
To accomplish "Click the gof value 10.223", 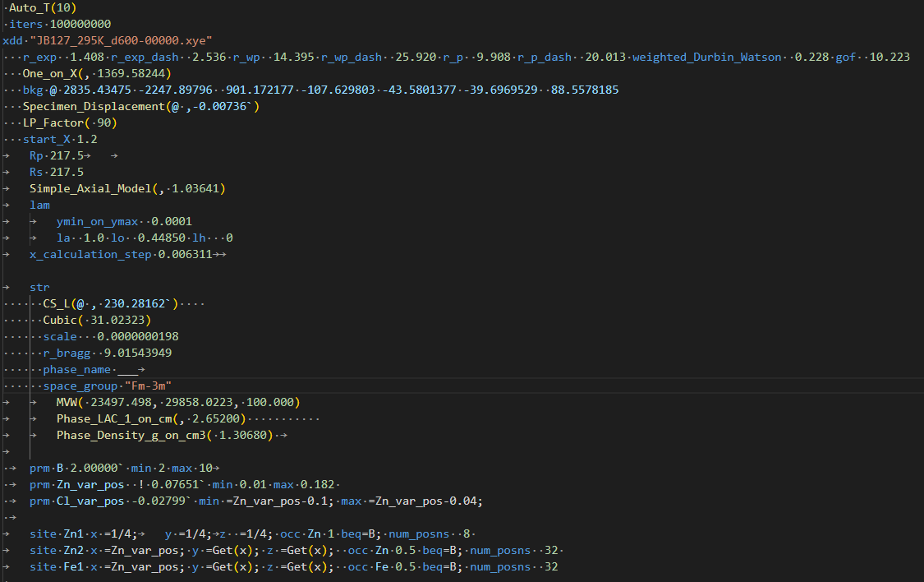I will pos(890,58).
